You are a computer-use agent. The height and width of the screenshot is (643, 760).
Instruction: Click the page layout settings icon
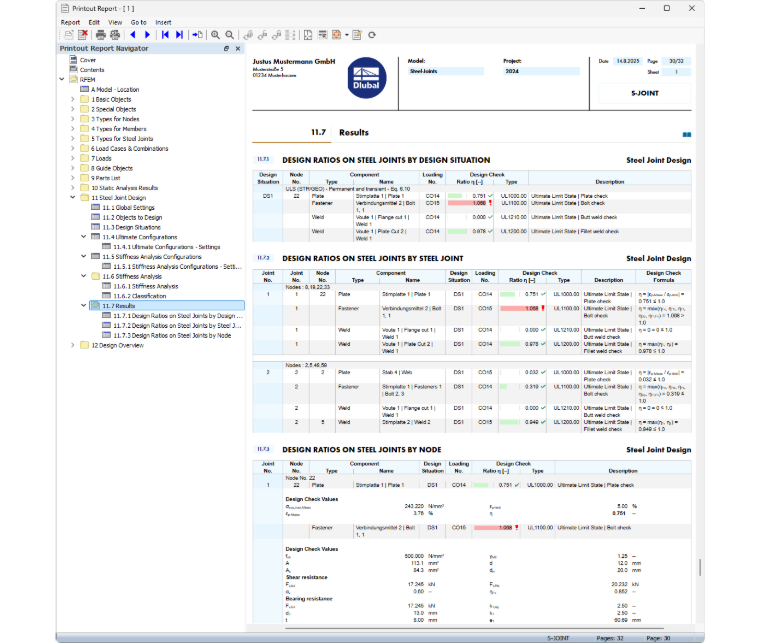[308, 35]
